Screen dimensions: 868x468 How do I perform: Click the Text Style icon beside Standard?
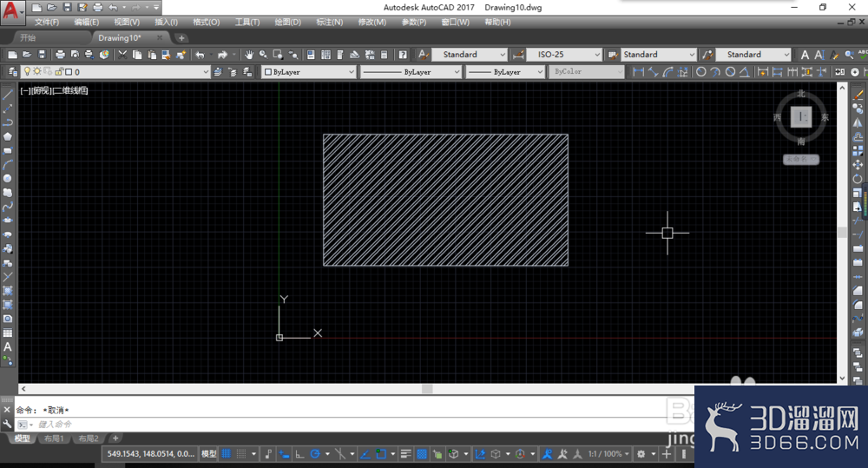coord(423,55)
